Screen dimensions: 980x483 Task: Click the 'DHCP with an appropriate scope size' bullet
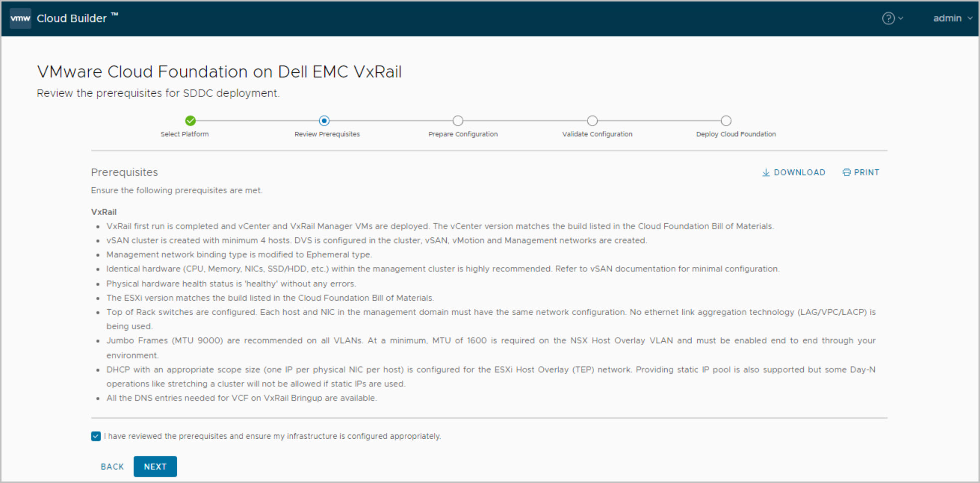pyautogui.click(x=491, y=376)
